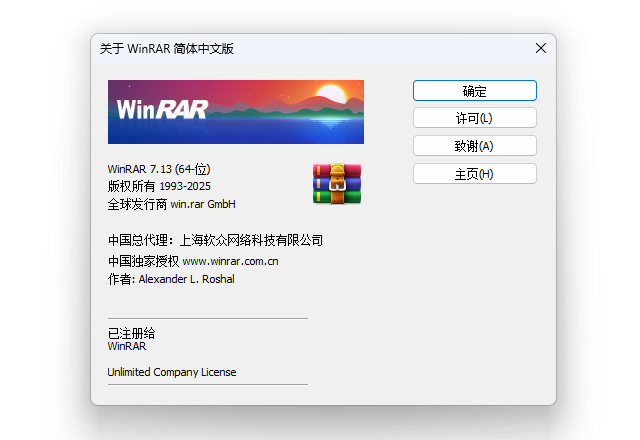Image resolution: width=640 pixels, height=440 pixels.
Task: Click the WinRAR stacked books icon
Action: (336, 184)
